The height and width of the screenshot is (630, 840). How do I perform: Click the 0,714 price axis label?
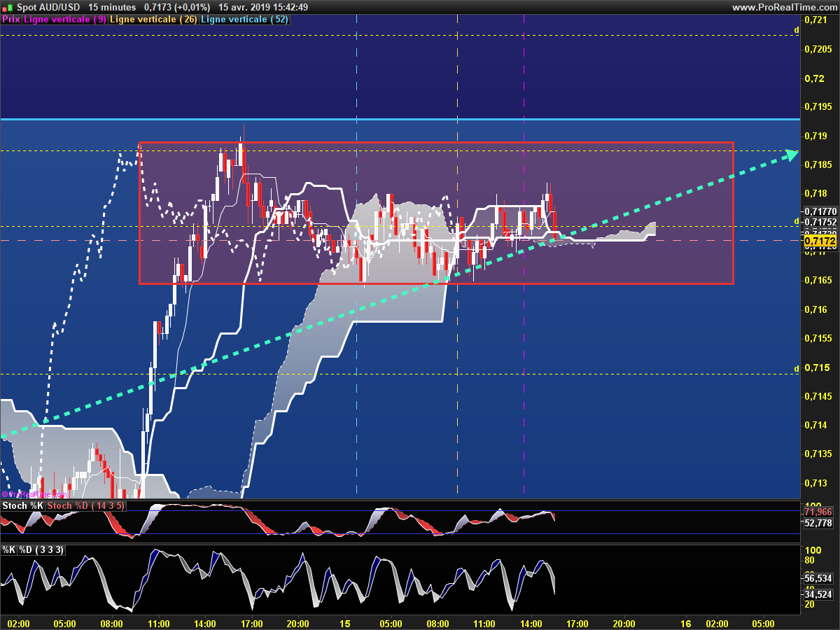tap(816, 425)
